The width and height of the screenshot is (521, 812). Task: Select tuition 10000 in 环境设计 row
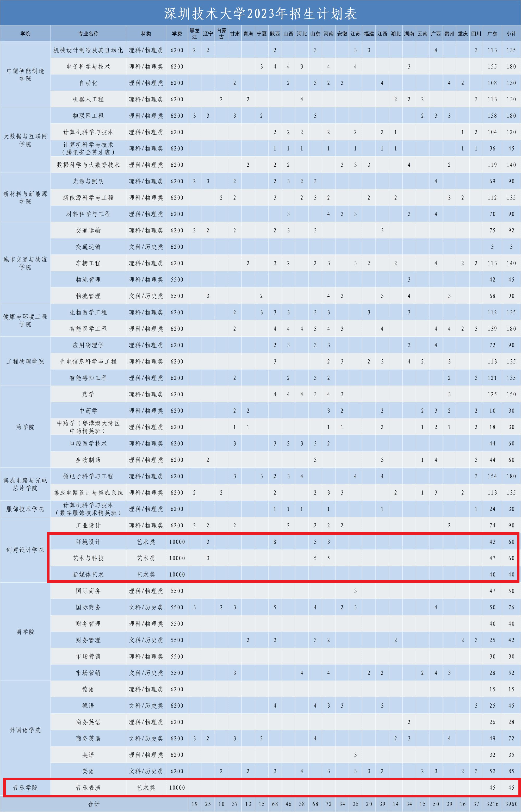pos(177,542)
